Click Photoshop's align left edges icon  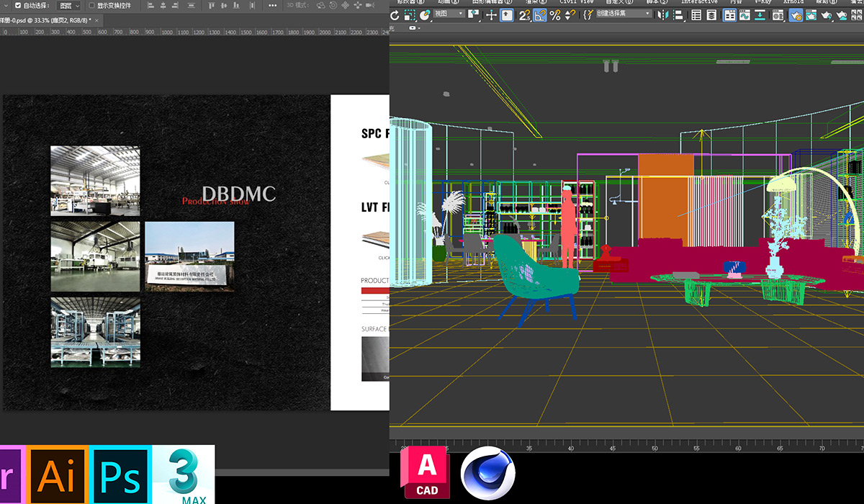pos(150,5)
